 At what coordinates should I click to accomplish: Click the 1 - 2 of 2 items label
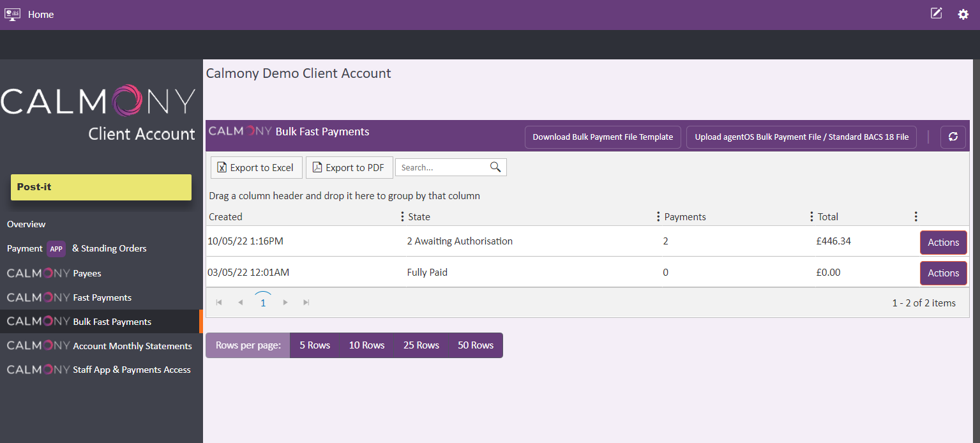[x=924, y=303]
